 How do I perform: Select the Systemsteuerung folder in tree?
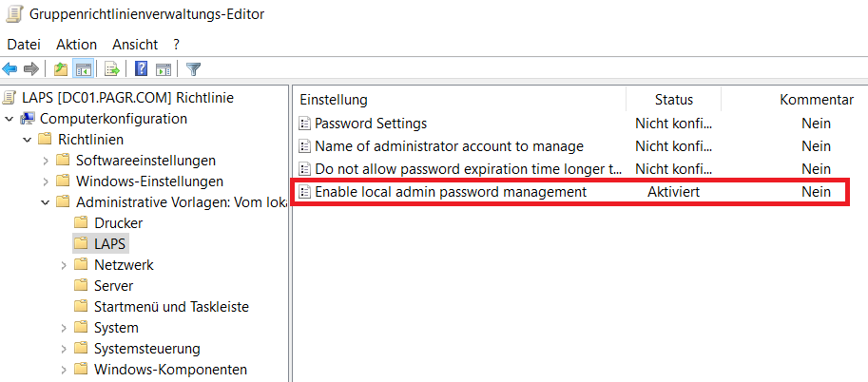pyautogui.click(x=146, y=349)
